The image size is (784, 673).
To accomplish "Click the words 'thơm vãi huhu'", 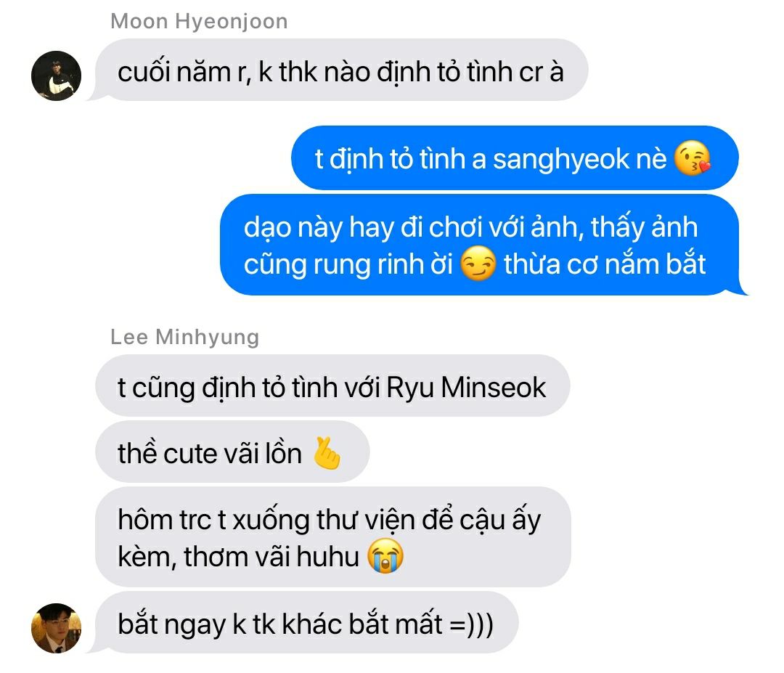I will 271,557.
